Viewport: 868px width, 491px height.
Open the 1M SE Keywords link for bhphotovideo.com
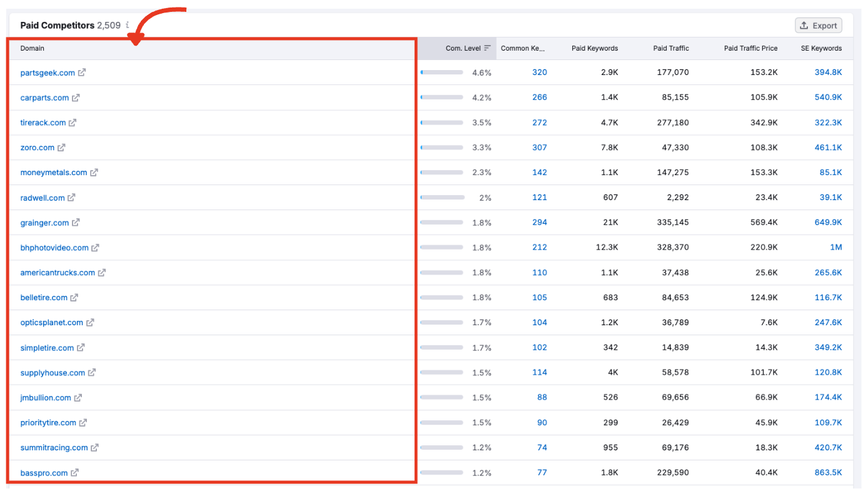click(836, 247)
